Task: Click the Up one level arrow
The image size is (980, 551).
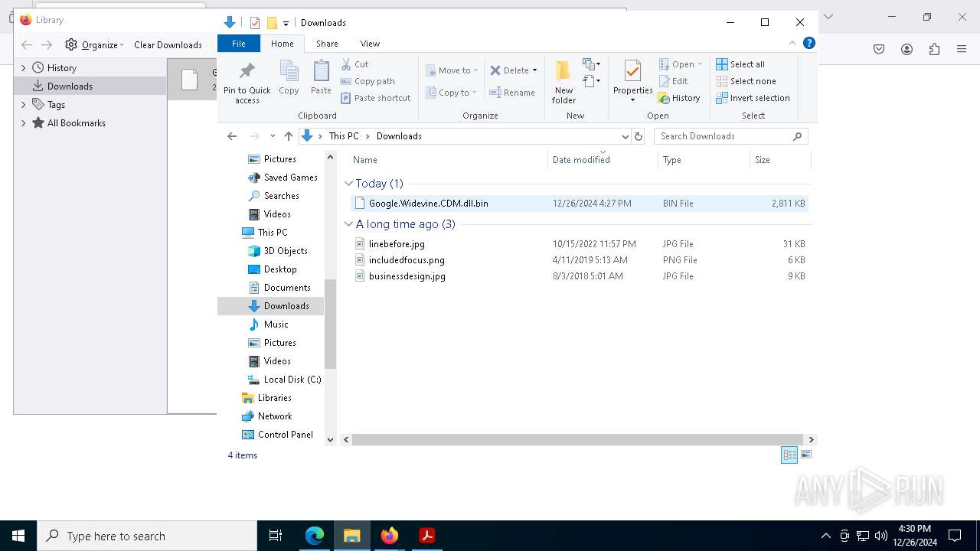Action: [289, 136]
